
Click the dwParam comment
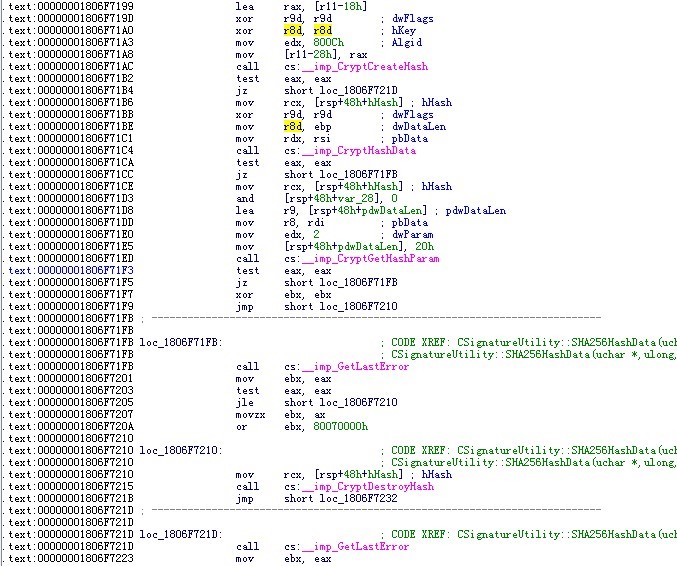pyautogui.click(x=412, y=234)
